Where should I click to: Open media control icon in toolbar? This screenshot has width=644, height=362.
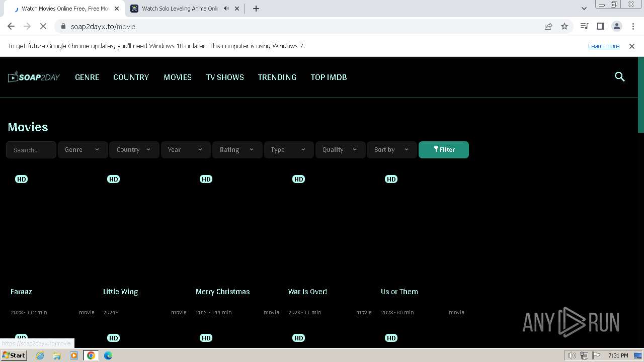pos(584,26)
